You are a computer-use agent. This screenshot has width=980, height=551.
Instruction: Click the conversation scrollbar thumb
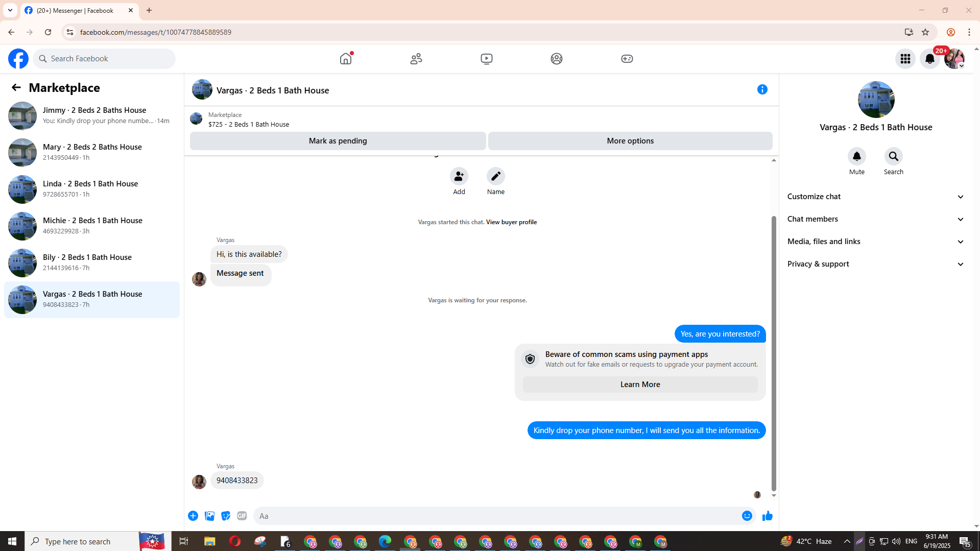pos(774,352)
